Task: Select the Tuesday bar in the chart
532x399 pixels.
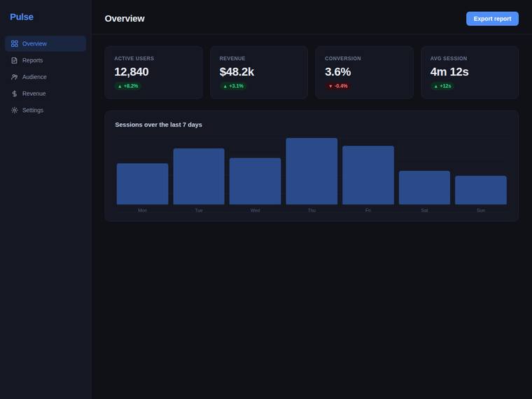Action: pos(199,176)
